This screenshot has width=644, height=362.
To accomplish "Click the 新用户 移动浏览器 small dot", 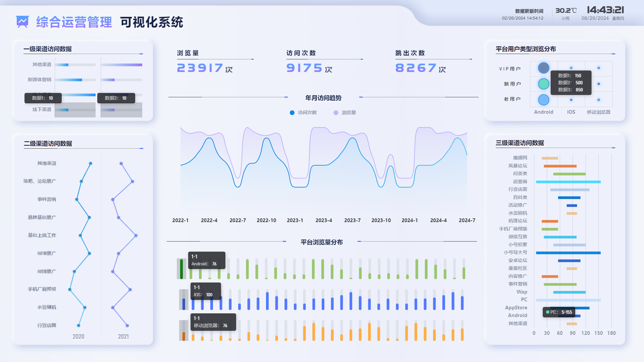I will (599, 84).
